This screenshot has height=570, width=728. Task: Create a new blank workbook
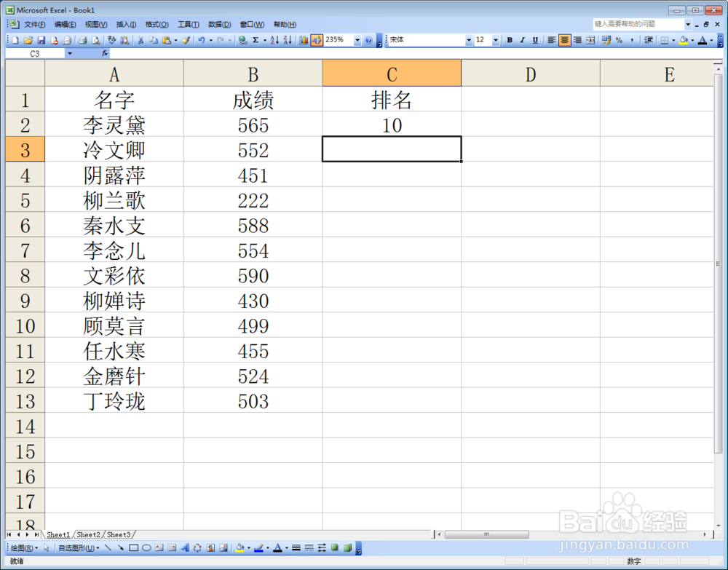[15, 40]
